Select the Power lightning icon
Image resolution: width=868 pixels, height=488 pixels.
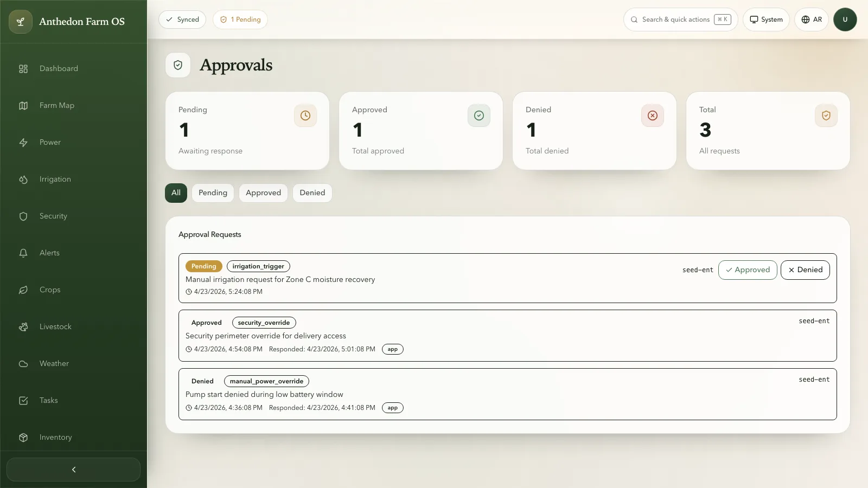click(x=23, y=143)
